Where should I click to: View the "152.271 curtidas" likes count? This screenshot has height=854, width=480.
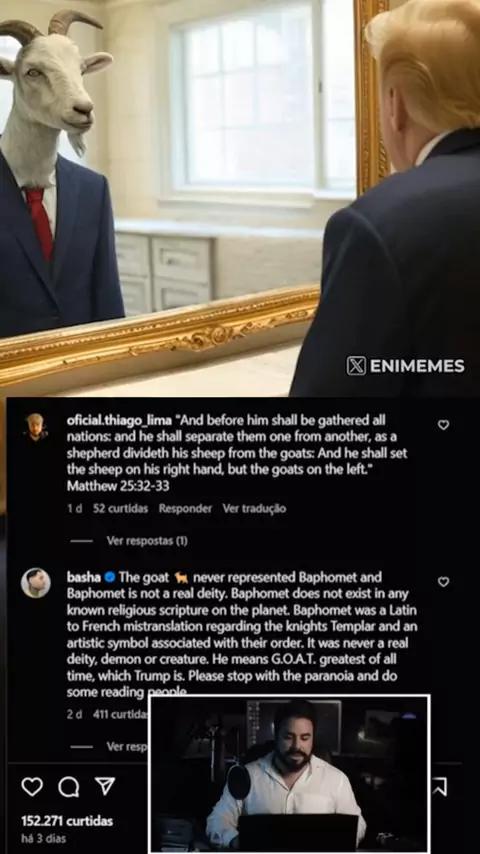point(67,821)
